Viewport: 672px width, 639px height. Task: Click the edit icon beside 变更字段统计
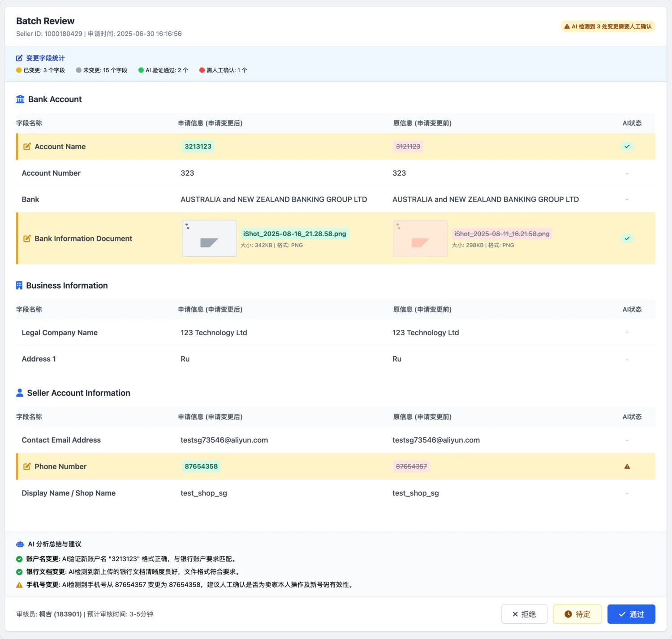tap(19, 58)
